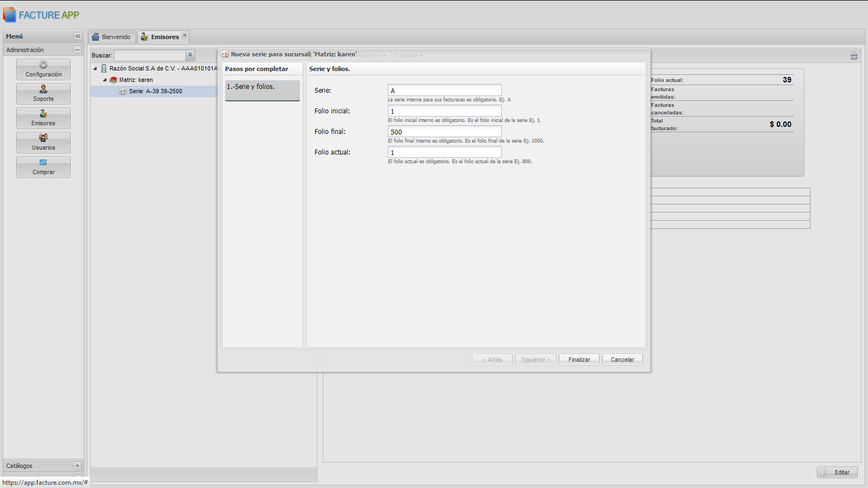The height and width of the screenshot is (488, 868).
Task: Expand the Catálogos section
Action: tap(77, 465)
